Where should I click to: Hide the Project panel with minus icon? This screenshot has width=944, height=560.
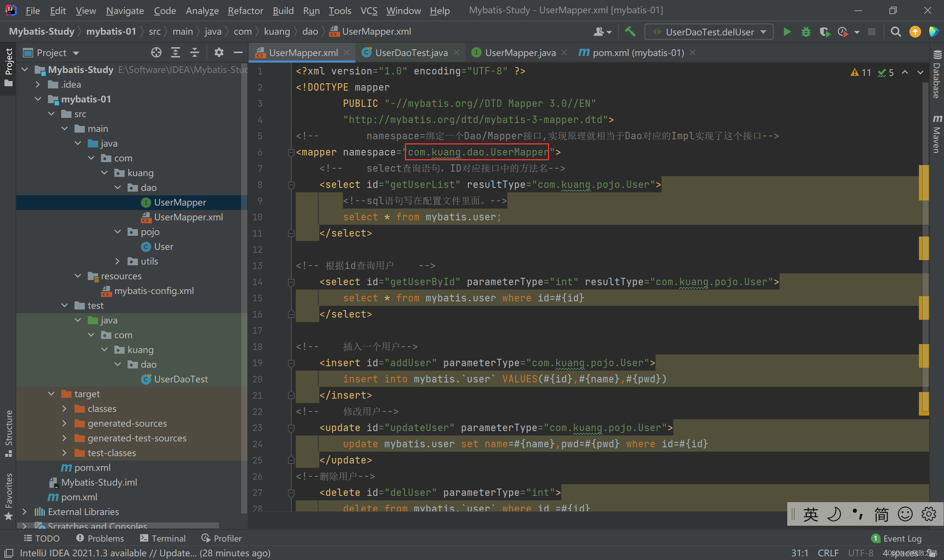click(x=238, y=52)
